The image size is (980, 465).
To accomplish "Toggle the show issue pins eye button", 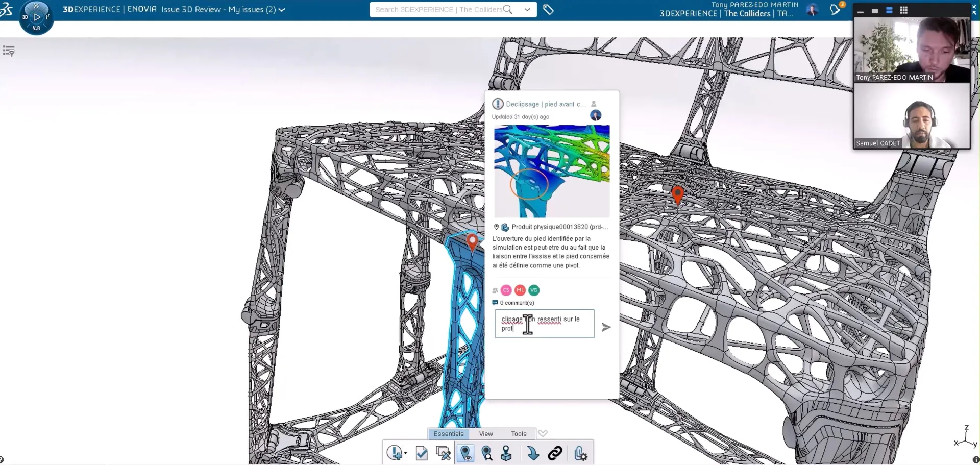I will tap(465, 453).
